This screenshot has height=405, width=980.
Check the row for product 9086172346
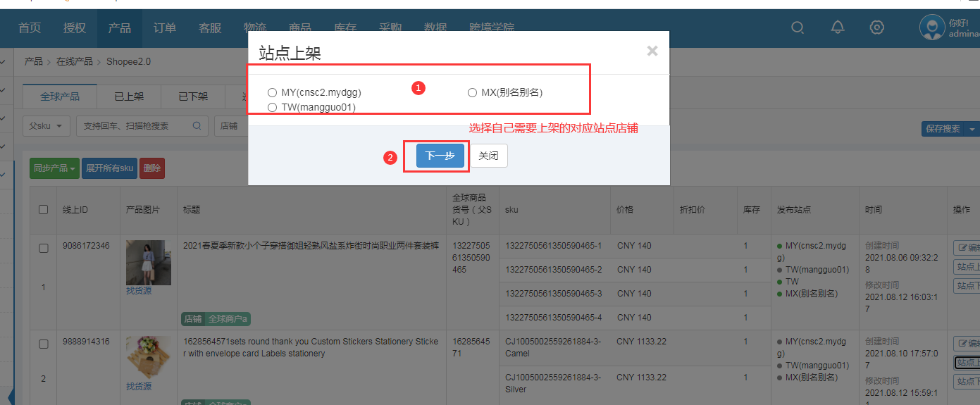tap(43, 248)
